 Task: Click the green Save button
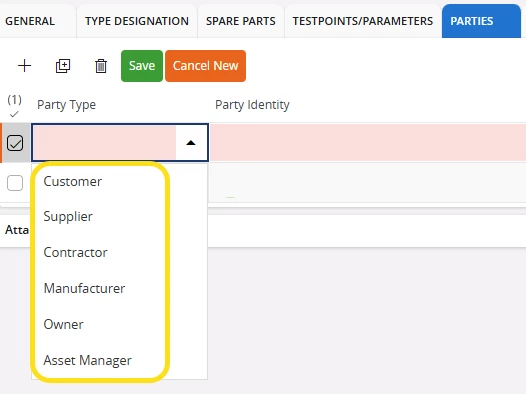coord(142,66)
